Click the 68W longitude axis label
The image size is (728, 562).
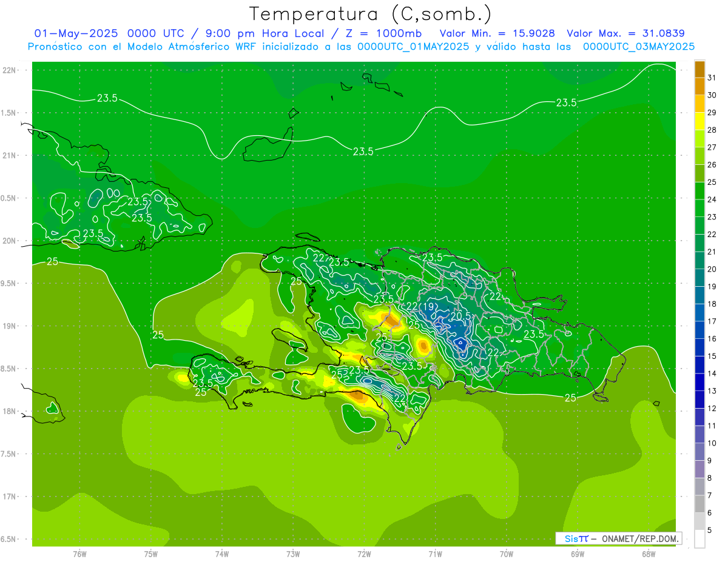pos(648,554)
